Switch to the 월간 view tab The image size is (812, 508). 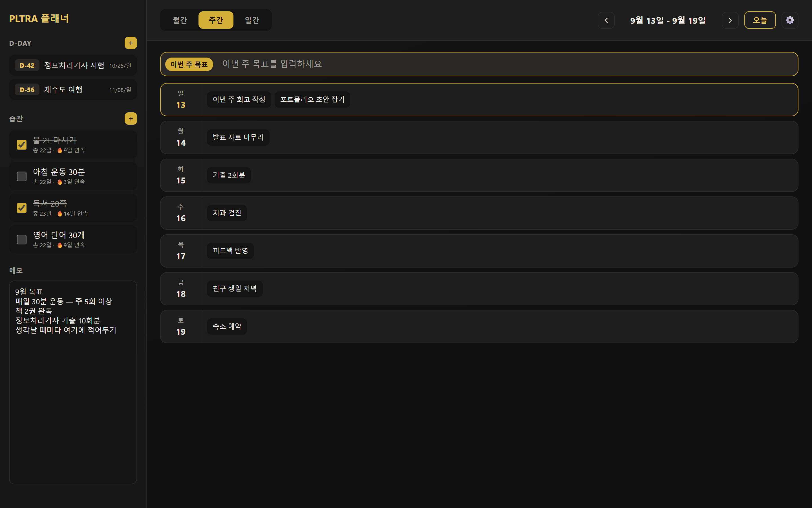tap(180, 20)
